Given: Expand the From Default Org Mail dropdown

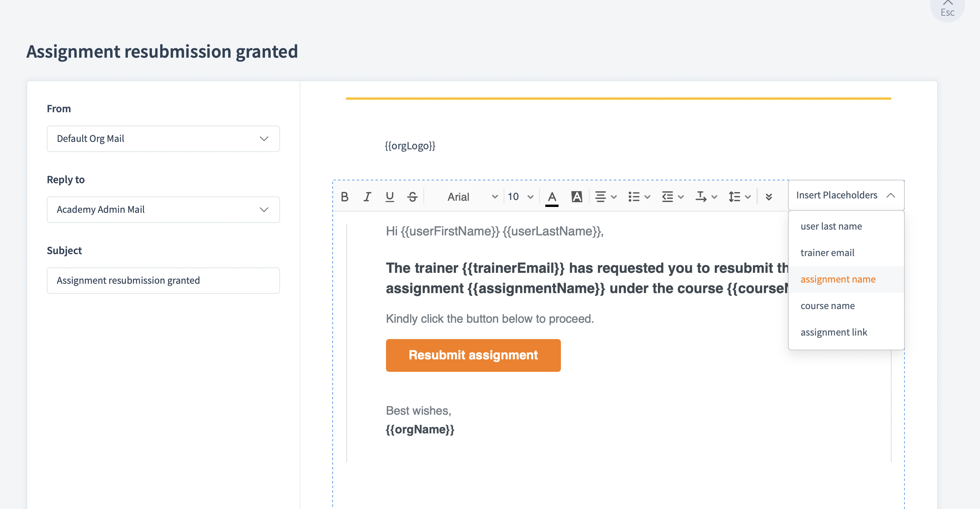Looking at the screenshot, I should coord(163,139).
